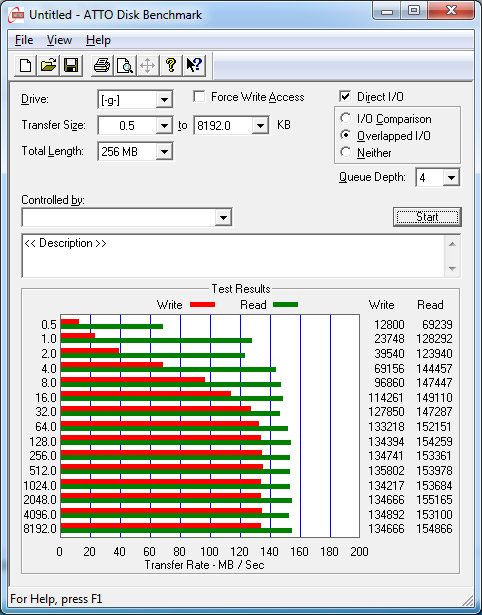Viewport: 482px width, 615px height.
Task: Click the green Read legend swatch
Action: 286,305
